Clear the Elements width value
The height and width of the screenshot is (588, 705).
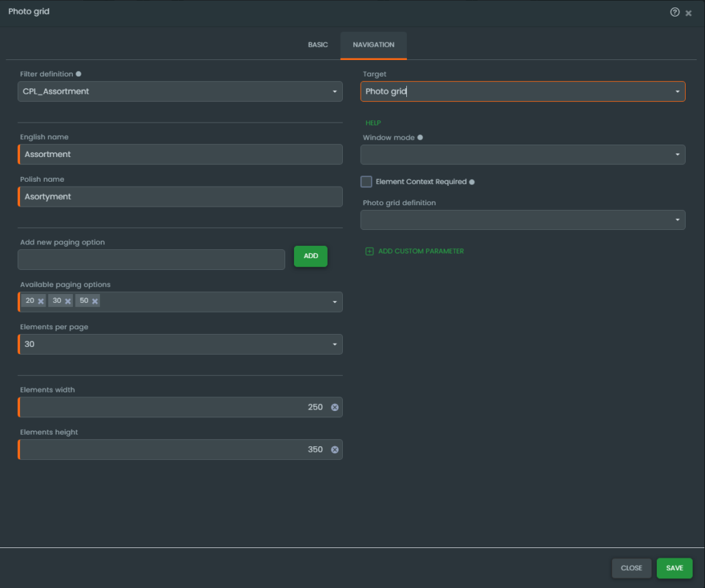(x=335, y=408)
